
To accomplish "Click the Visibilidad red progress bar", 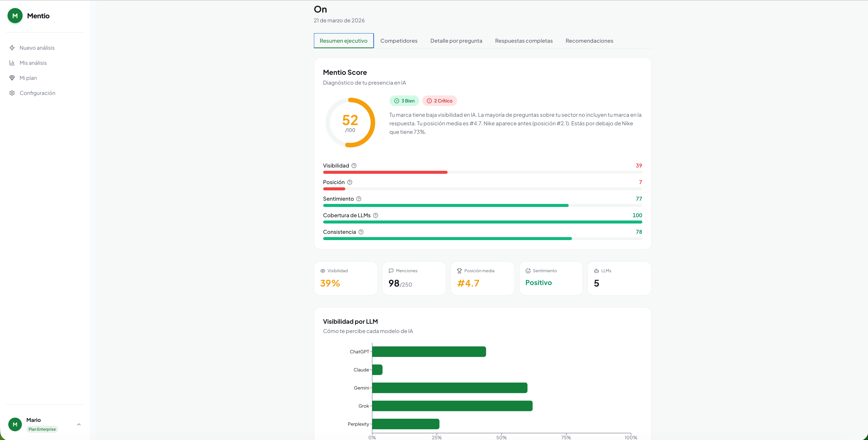I will [385, 172].
